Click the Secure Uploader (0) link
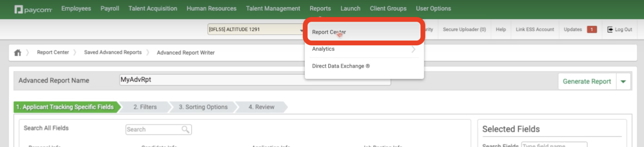 click(464, 29)
